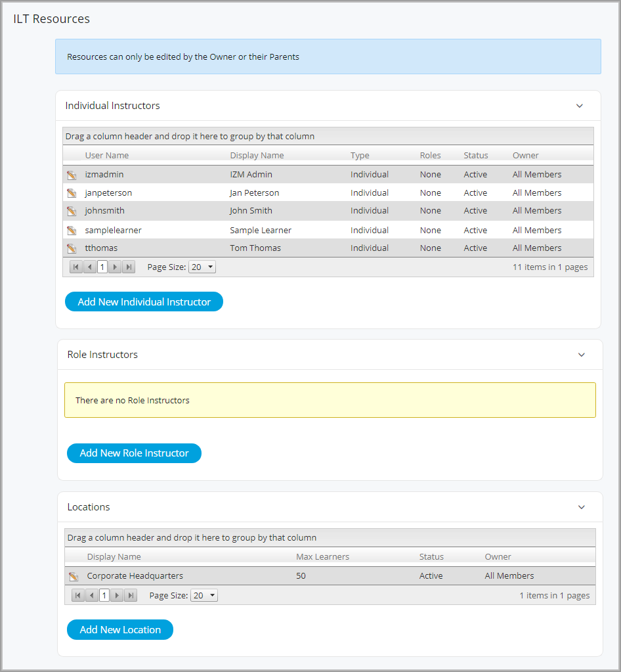Screen dimensions: 621x672
Task: Click the Add New Role Instructor button
Action: tap(134, 453)
